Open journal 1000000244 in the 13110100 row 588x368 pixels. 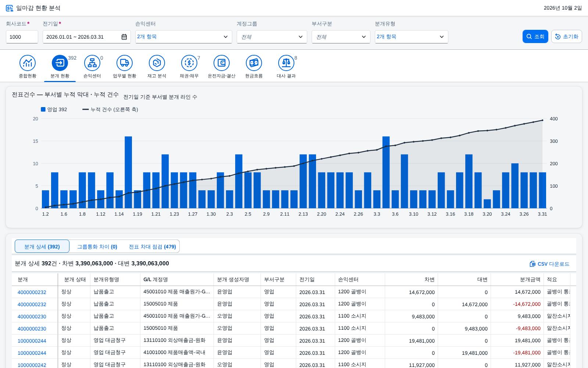click(x=32, y=341)
